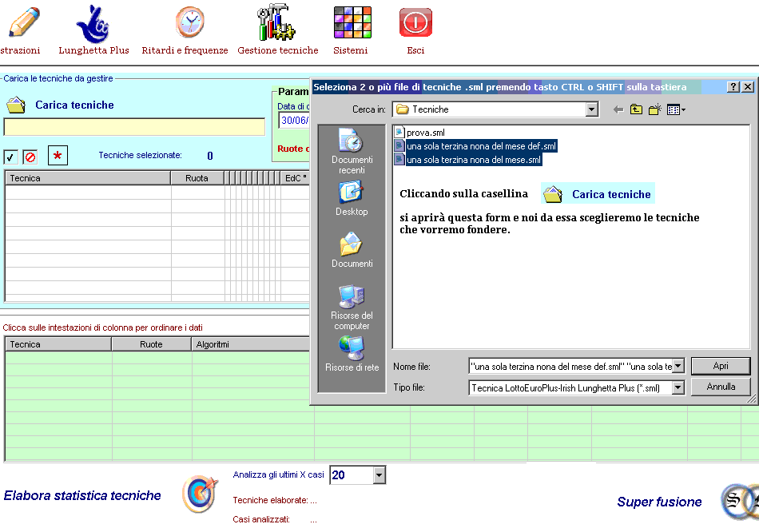This screenshot has width=759, height=532.
Task: Click the 'Casi analizzati' status text
Action: [x=275, y=520]
